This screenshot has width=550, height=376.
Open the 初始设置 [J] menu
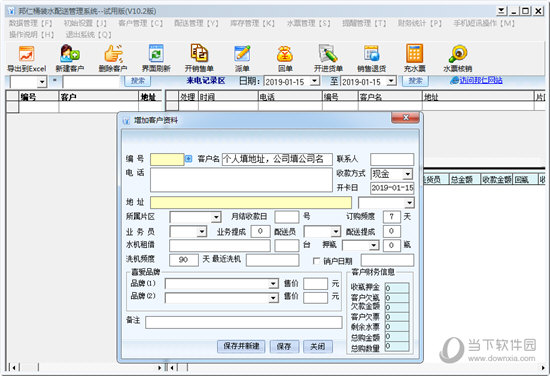click(x=85, y=24)
